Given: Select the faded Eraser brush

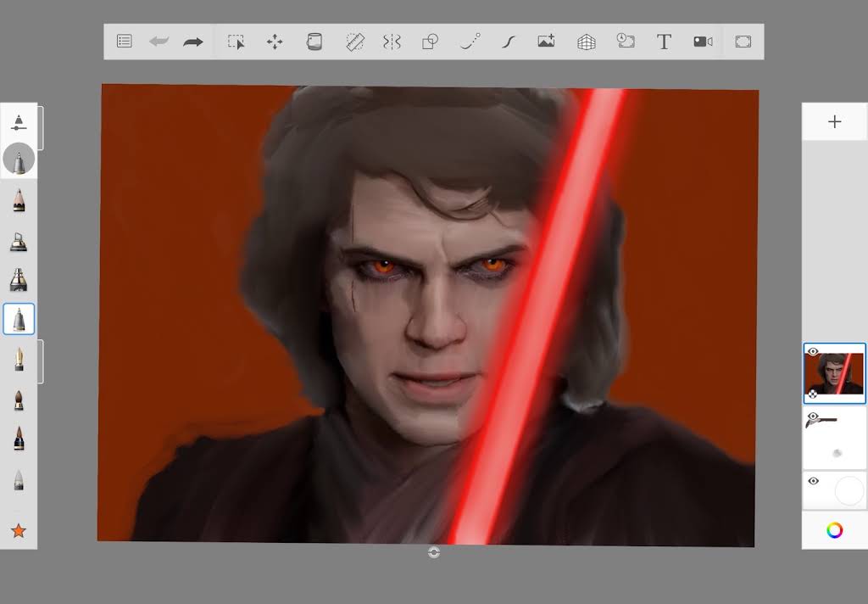Looking at the screenshot, I should pos(19,480).
